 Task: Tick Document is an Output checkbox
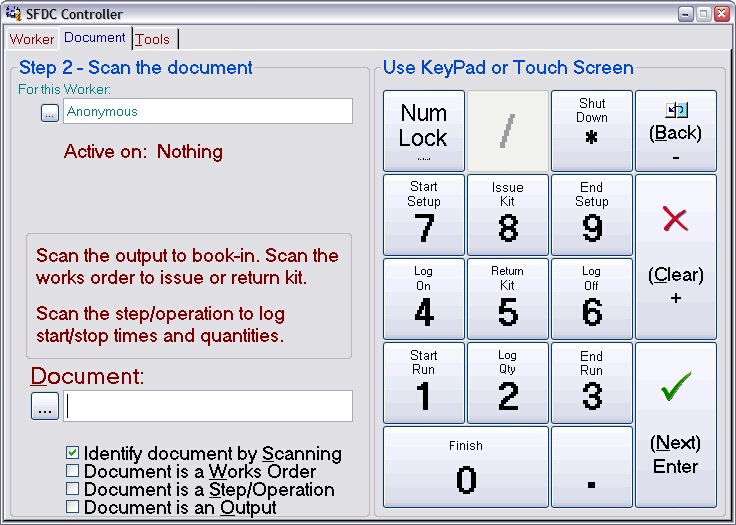[171, 507]
